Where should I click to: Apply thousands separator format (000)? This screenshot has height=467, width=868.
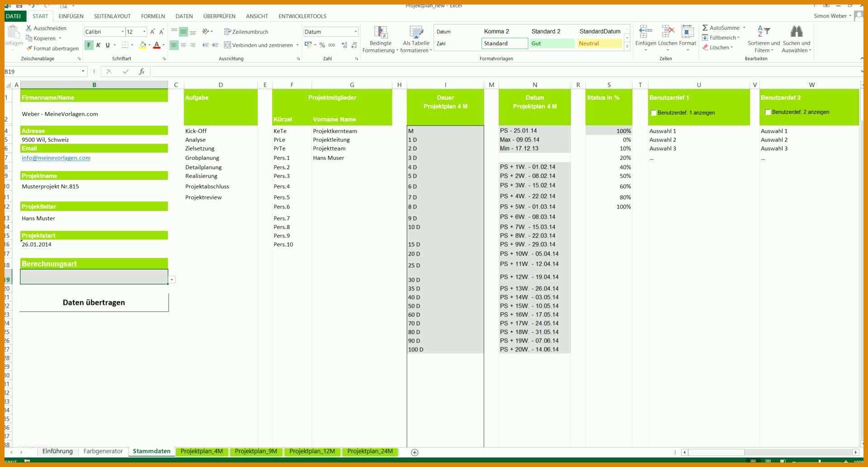pyautogui.click(x=332, y=45)
